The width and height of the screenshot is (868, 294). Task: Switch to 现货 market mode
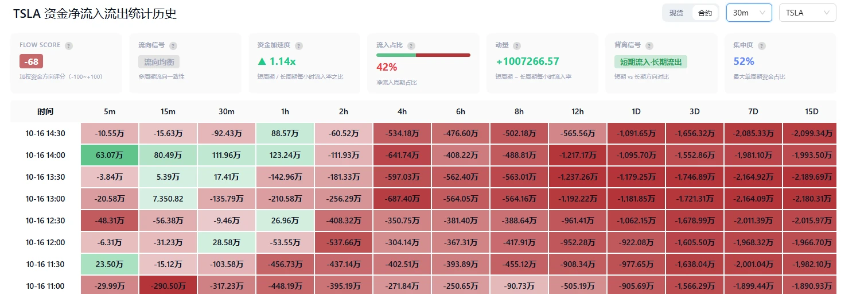(676, 13)
